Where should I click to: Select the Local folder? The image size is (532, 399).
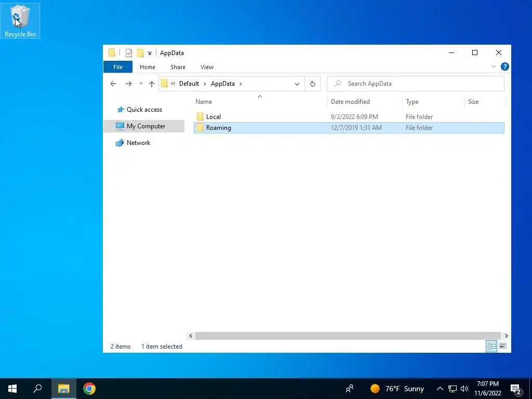coord(349,117)
